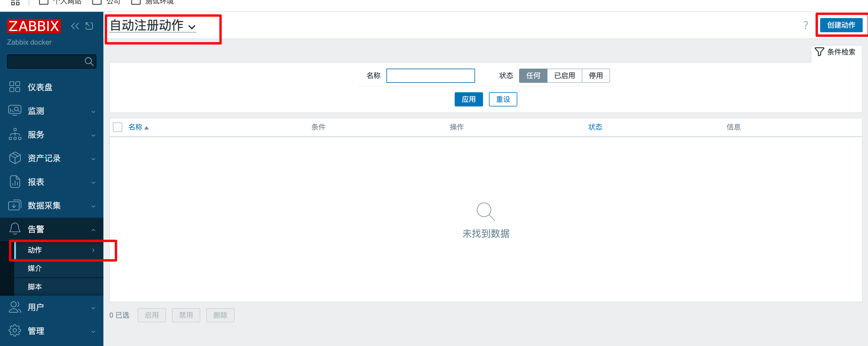The width and height of the screenshot is (868, 346).
Task: Click the 未找到数据 message text
Action: click(x=486, y=233)
